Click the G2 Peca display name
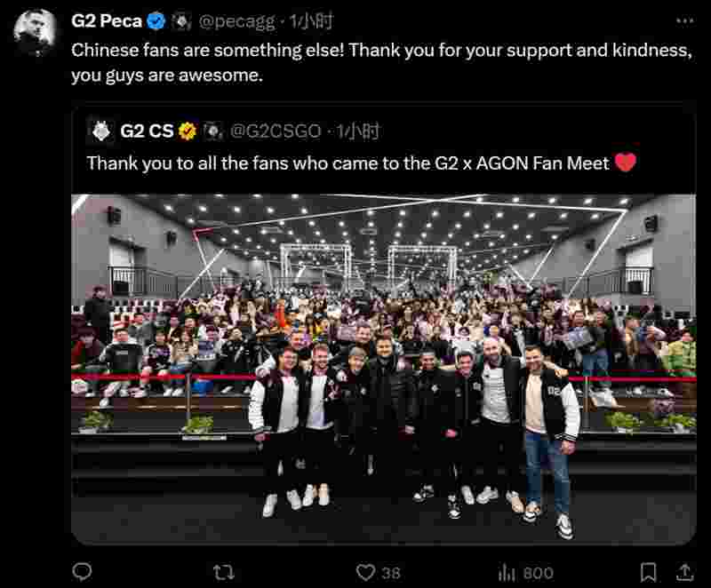The height and width of the screenshot is (588, 711). [x=107, y=21]
